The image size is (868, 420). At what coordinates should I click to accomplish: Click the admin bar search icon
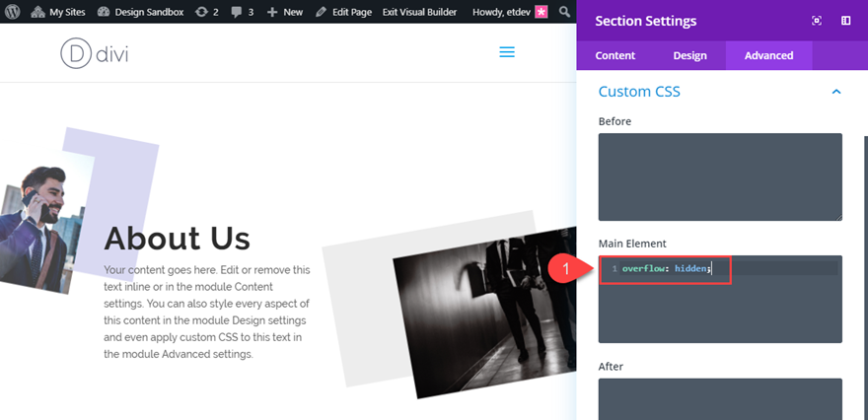(x=564, y=12)
